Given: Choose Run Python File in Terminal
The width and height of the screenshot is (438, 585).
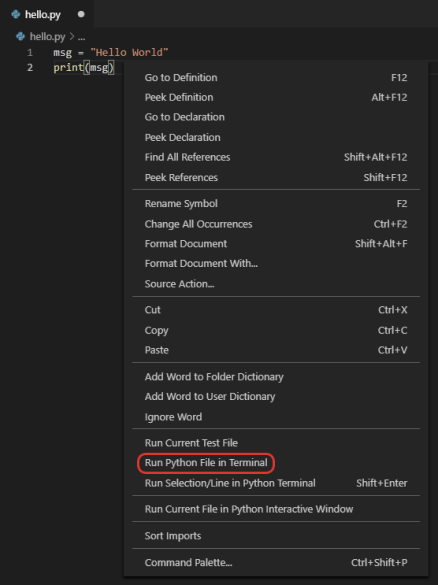Looking at the screenshot, I should pos(276,463).
